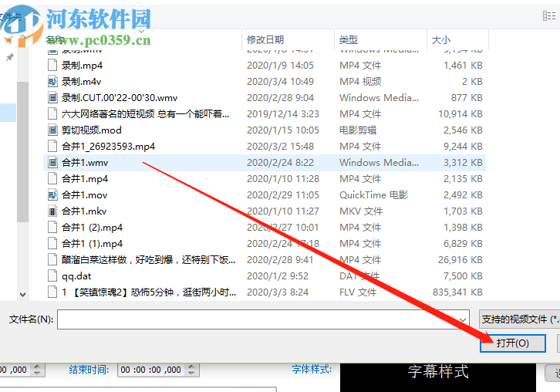
Task: Click the QuickTime icon of 合并1.mov
Action: click(x=52, y=194)
